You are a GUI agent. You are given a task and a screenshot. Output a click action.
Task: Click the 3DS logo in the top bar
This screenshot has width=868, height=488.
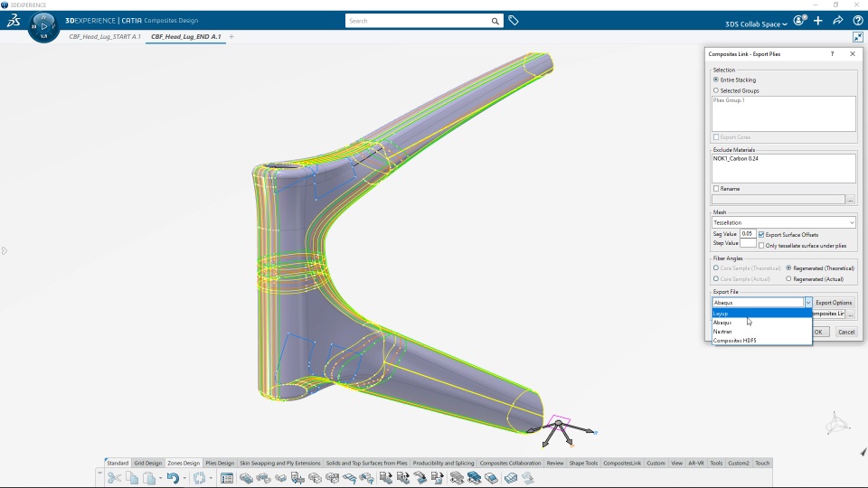click(14, 21)
